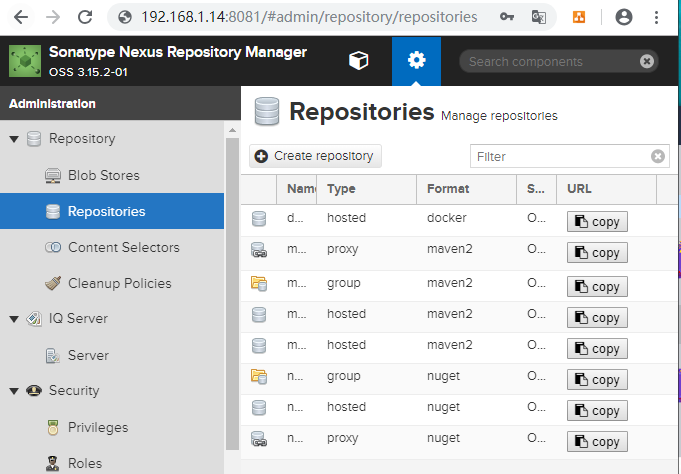Screen dimensions: 681x474
Task: Copy URL of nuget hosted repository
Action: [597, 411]
